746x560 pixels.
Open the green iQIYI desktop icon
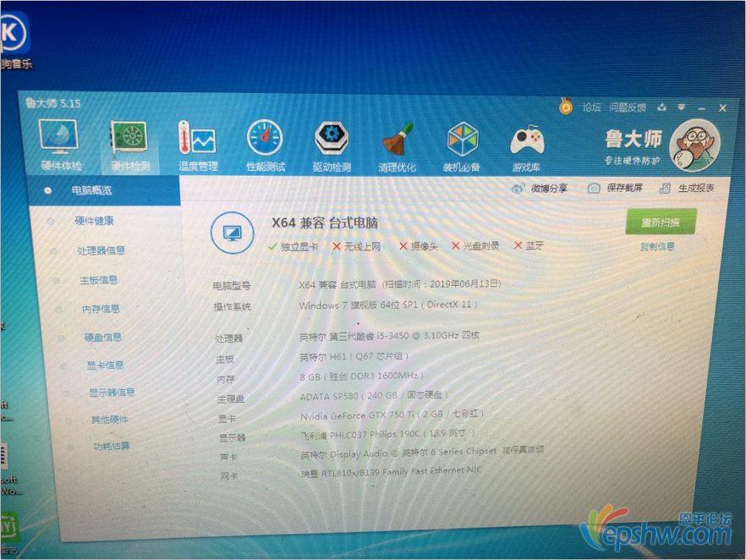8,532
